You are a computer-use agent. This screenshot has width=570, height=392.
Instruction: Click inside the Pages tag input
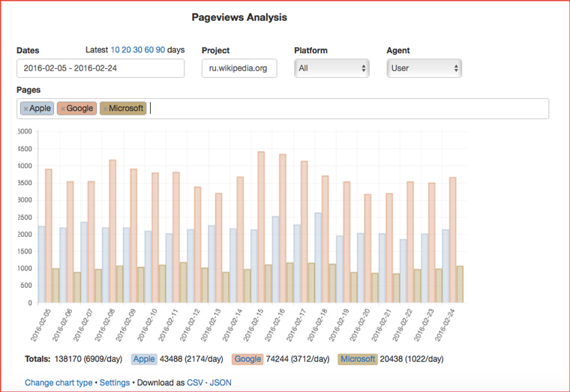point(345,109)
